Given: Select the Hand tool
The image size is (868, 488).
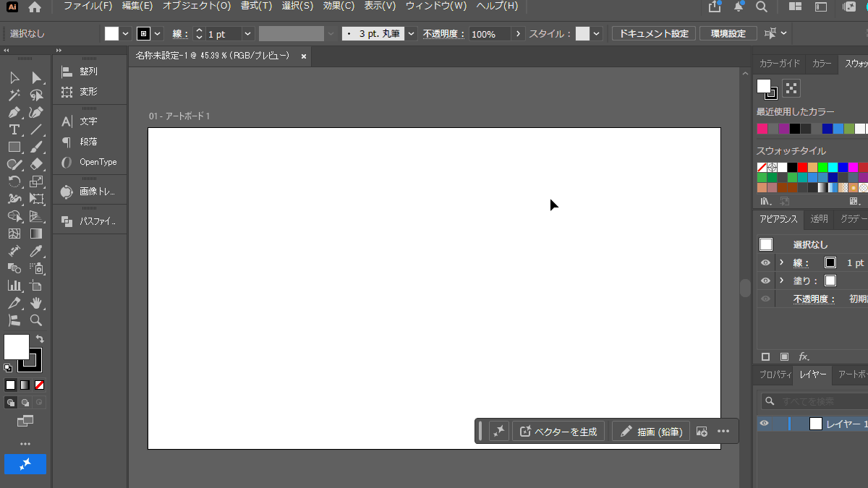Looking at the screenshot, I should 36,303.
